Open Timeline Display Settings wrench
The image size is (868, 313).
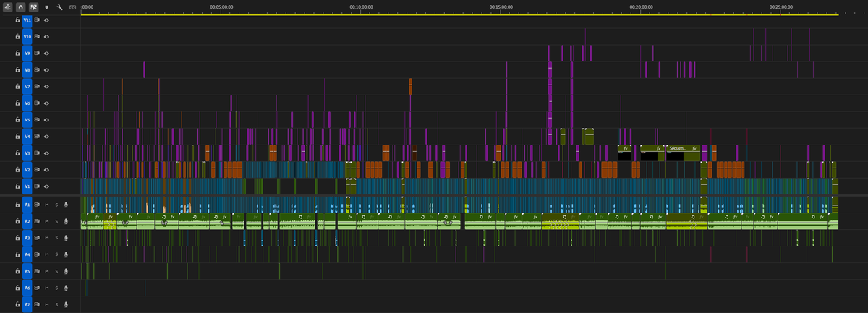coord(59,7)
